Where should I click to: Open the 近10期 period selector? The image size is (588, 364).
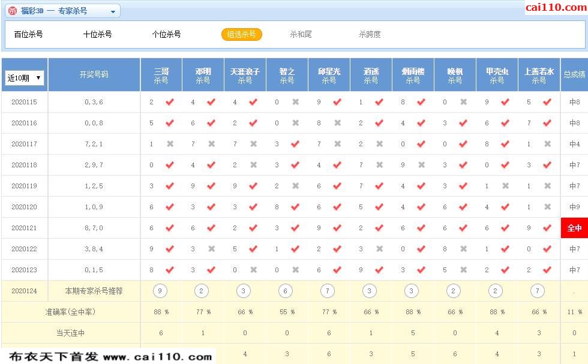click(25, 78)
